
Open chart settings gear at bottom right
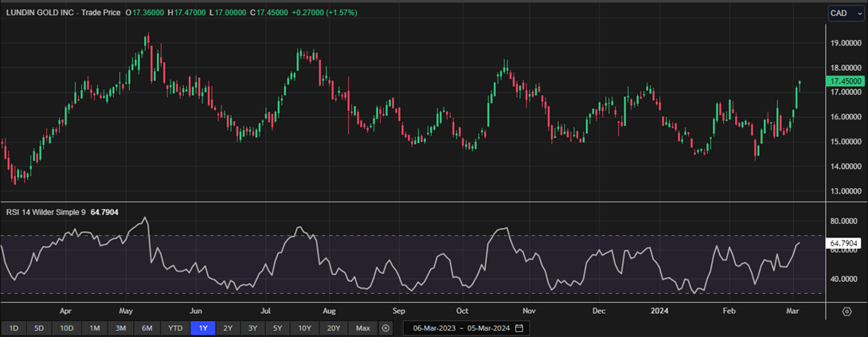846,312
